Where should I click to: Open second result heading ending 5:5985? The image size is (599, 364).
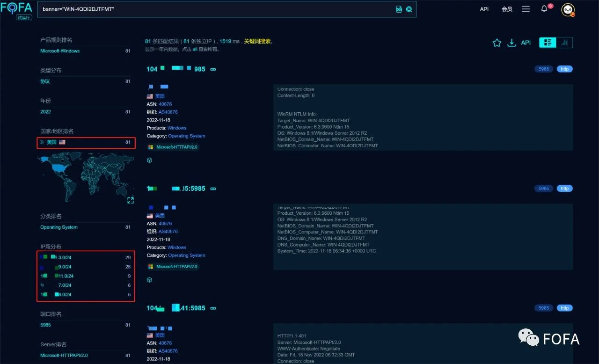(176, 189)
